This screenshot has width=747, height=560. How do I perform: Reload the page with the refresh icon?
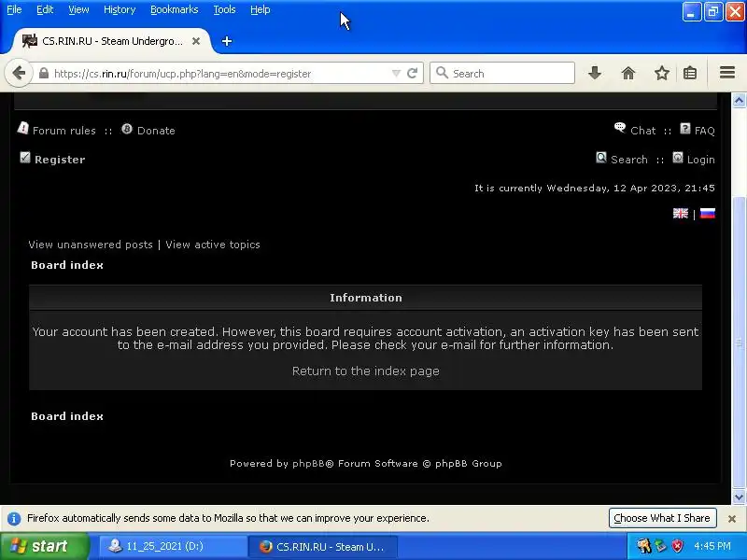click(413, 74)
